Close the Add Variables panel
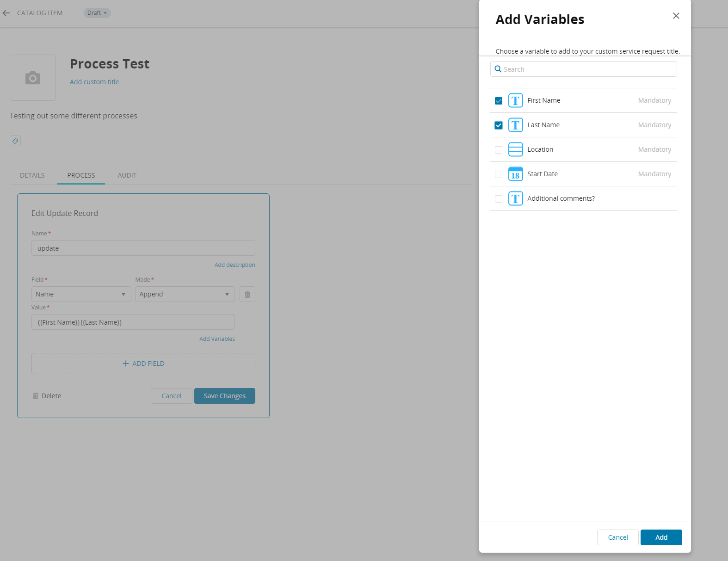The image size is (728, 561). click(676, 16)
